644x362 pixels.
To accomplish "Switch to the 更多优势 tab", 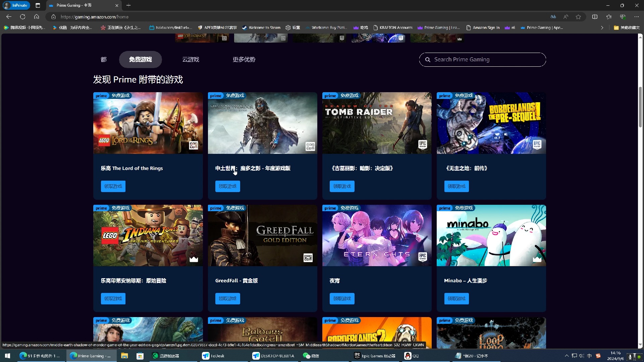I will click(x=244, y=60).
